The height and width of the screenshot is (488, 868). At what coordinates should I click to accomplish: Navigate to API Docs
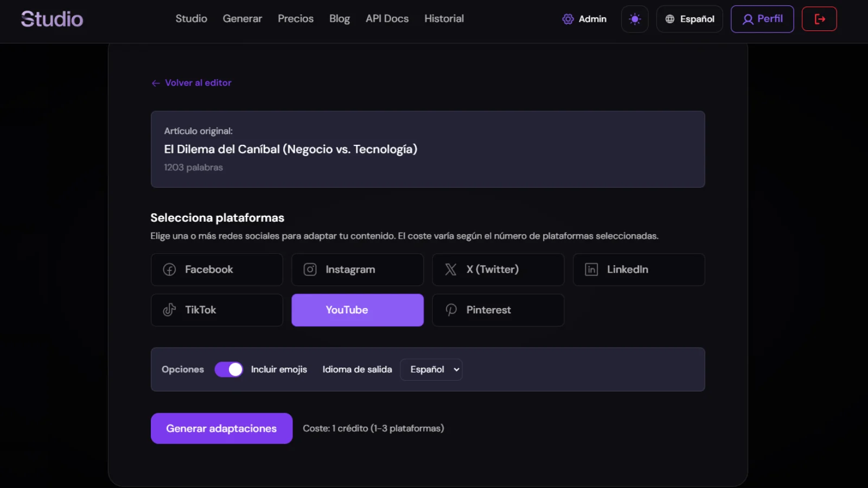pos(387,18)
